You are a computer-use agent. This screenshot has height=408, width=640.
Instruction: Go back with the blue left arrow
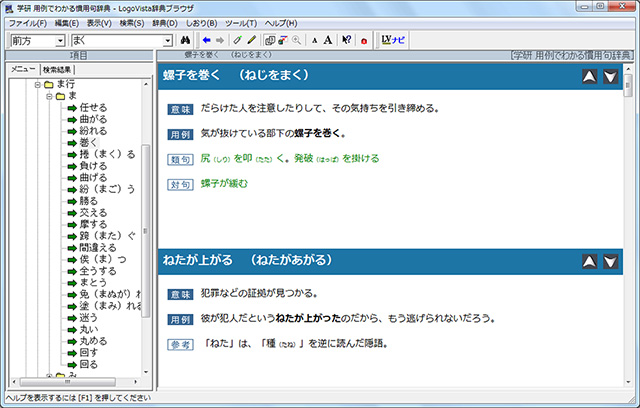206,40
